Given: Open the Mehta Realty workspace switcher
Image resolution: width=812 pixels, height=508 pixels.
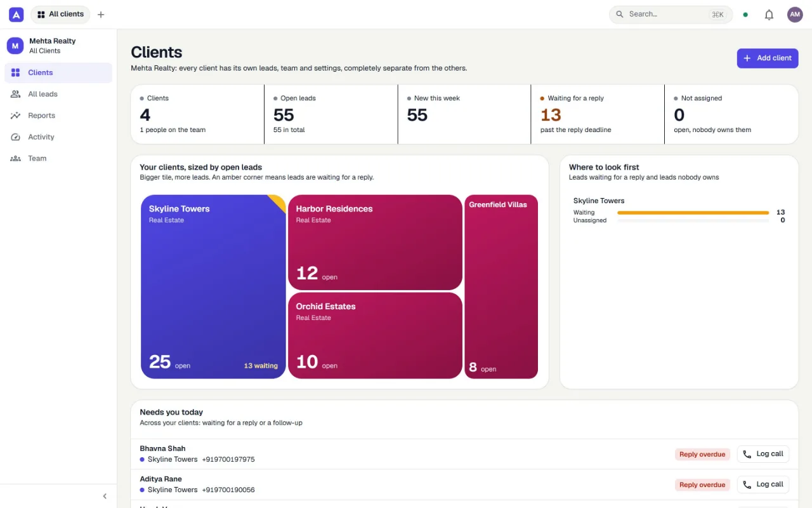Looking at the screenshot, I should point(58,46).
